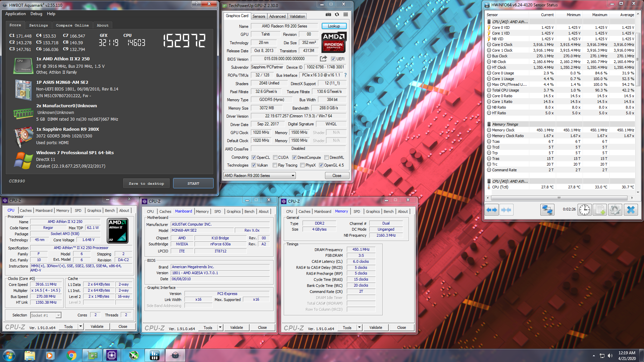Click GPU-Z refresh icon

click(x=337, y=15)
